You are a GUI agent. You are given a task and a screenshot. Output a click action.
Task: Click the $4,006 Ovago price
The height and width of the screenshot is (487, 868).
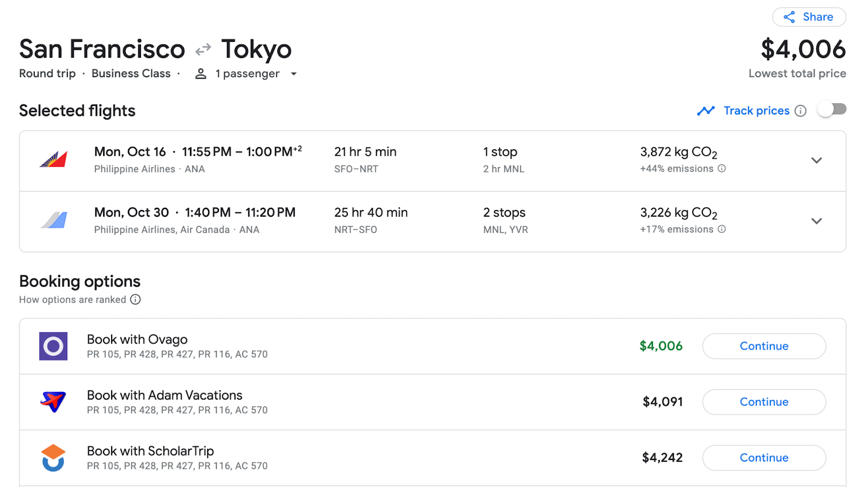(x=661, y=346)
